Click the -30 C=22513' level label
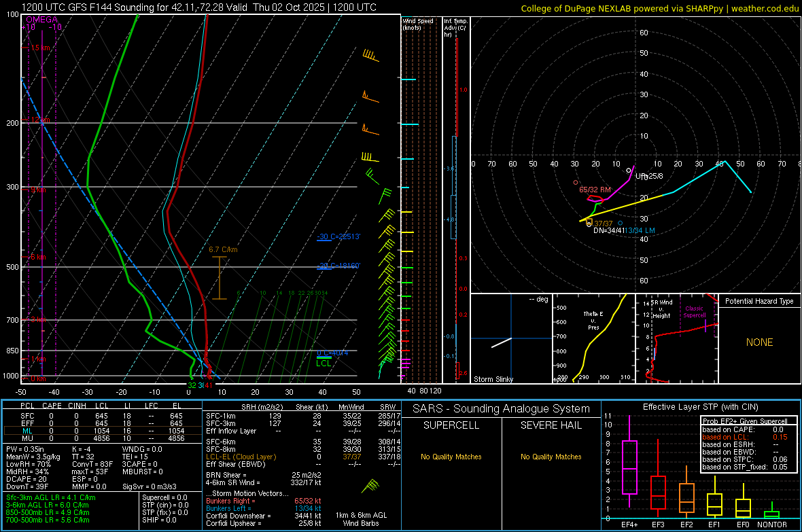802x532 pixels. click(x=338, y=237)
